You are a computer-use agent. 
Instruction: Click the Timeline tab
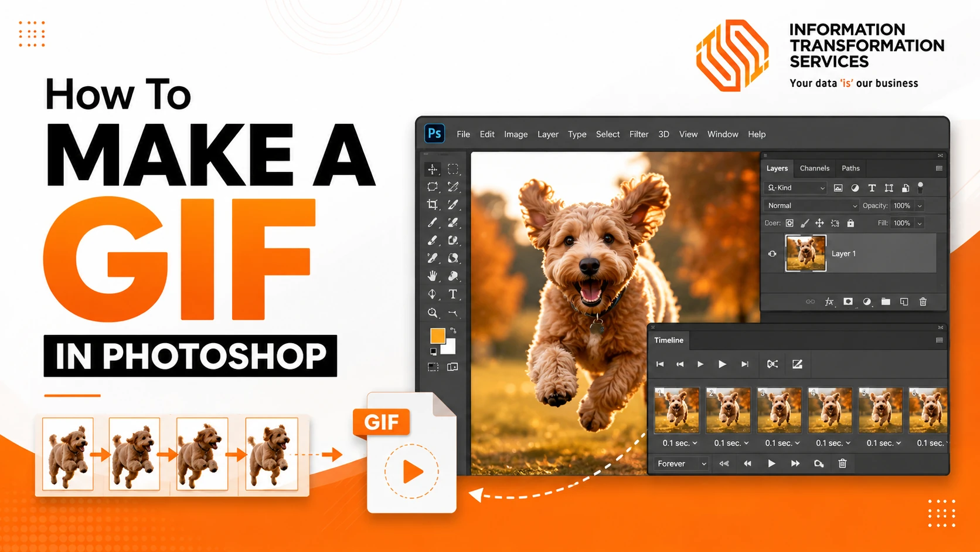669,340
